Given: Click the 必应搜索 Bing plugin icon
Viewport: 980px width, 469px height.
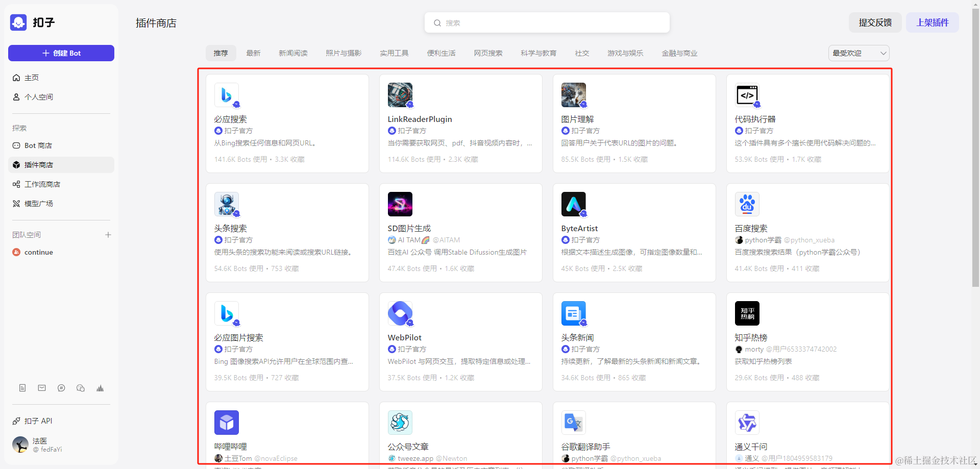Looking at the screenshot, I should coord(226,95).
